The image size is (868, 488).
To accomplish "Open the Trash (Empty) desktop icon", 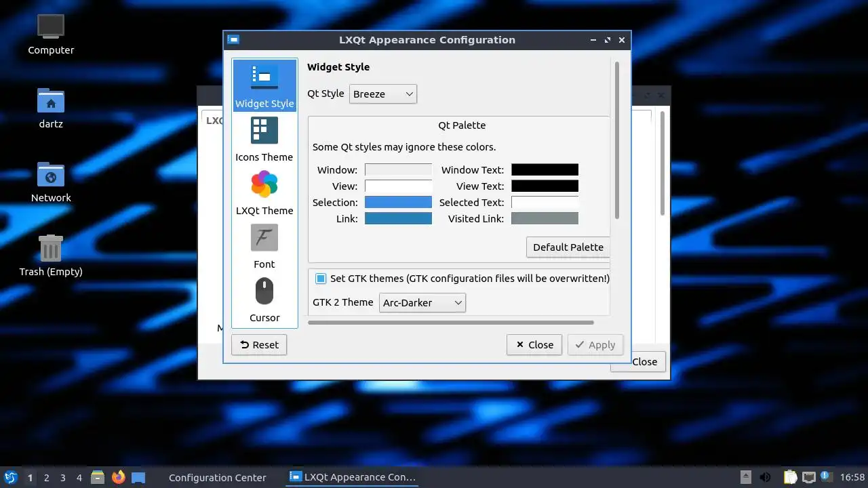I will pos(51,256).
